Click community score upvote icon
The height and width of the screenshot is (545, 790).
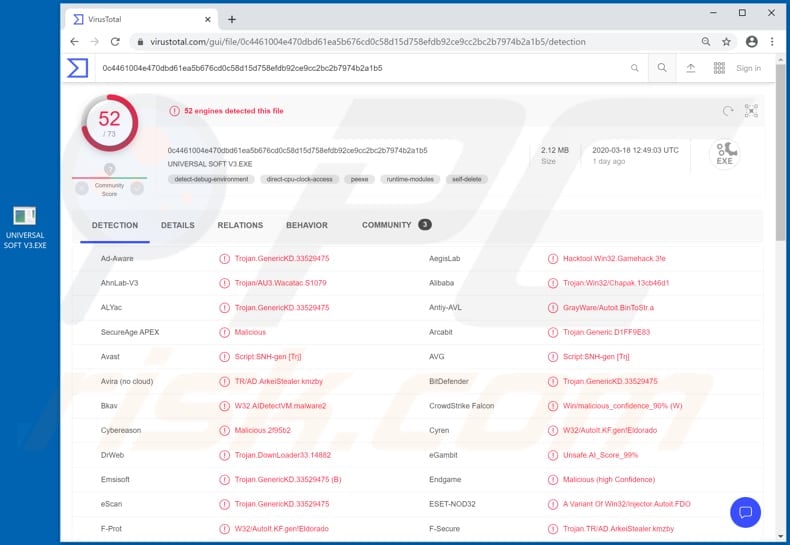[x=137, y=188]
